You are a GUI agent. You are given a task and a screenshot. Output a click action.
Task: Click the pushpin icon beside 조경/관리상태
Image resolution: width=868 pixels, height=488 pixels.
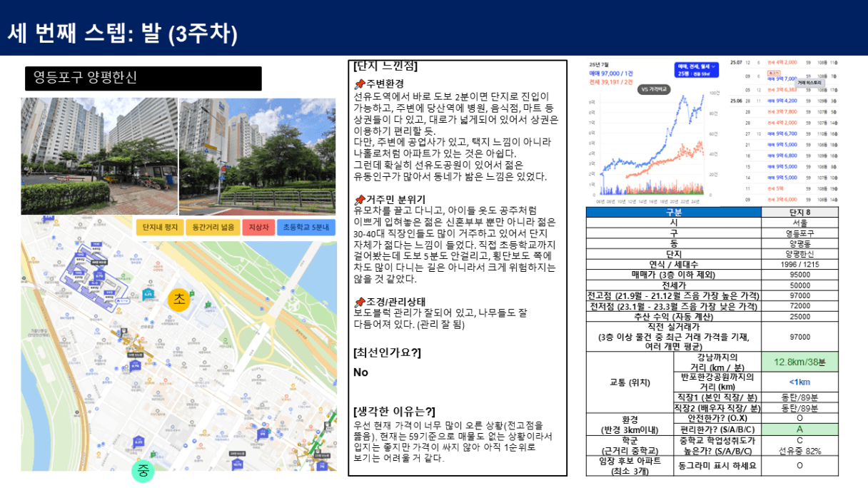pyautogui.click(x=360, y=302)
